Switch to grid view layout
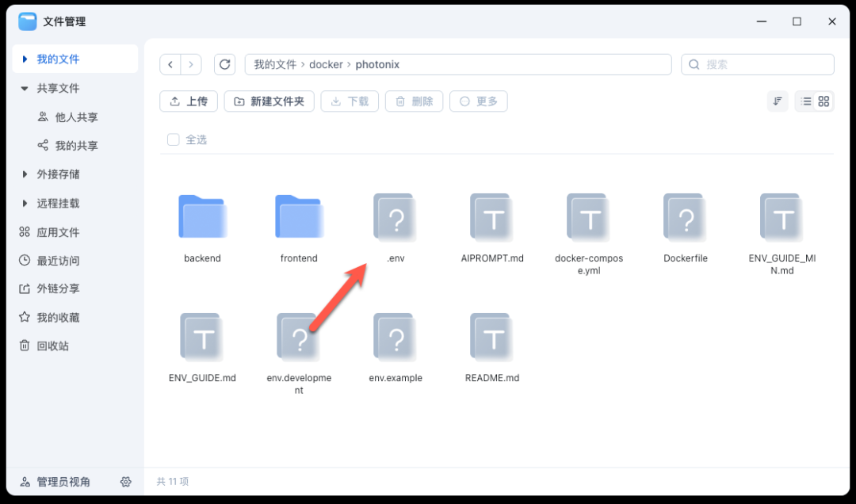Viewport: 856px width, 504px height. coord(824,101)
